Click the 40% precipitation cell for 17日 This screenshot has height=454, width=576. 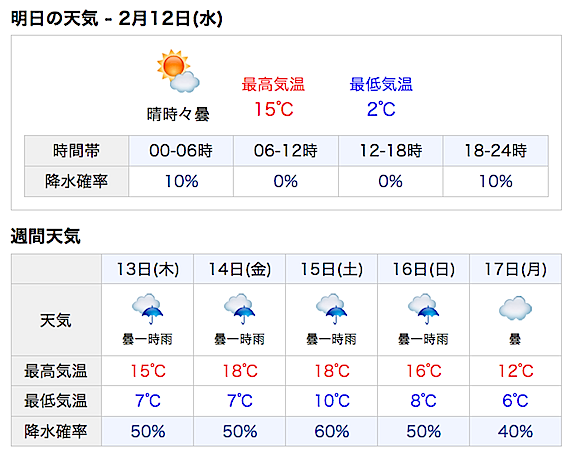515,431
